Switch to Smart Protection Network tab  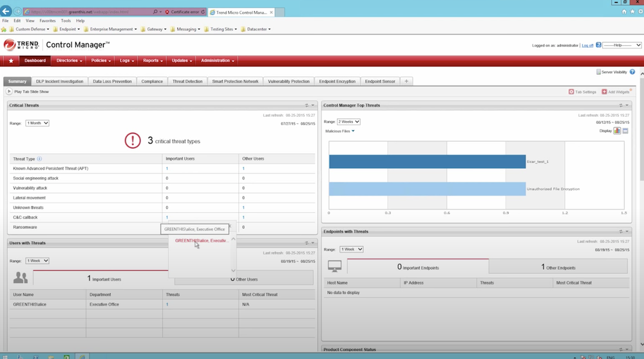click(x=235, y=81)
